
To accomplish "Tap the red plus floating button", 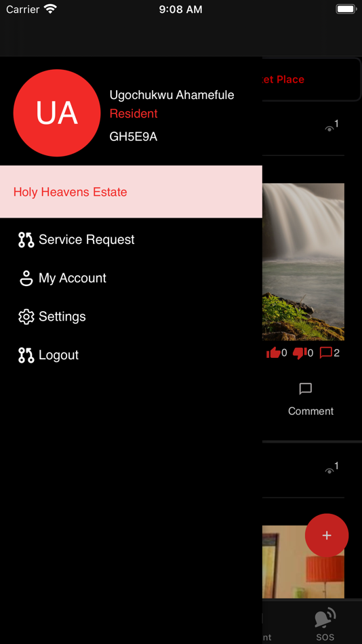I will 327,535.
